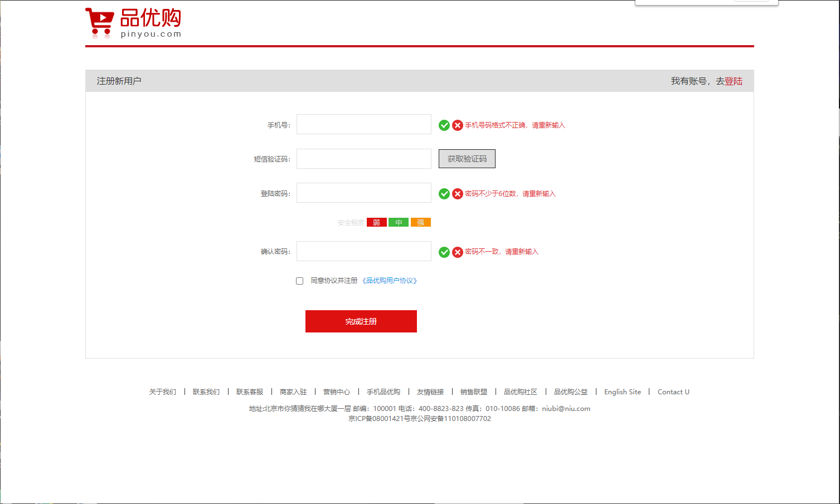Image resolution: width=840 pixels, height=504 pixels.
Task: Open the 品优购公益 footer link
Action: 571,392
